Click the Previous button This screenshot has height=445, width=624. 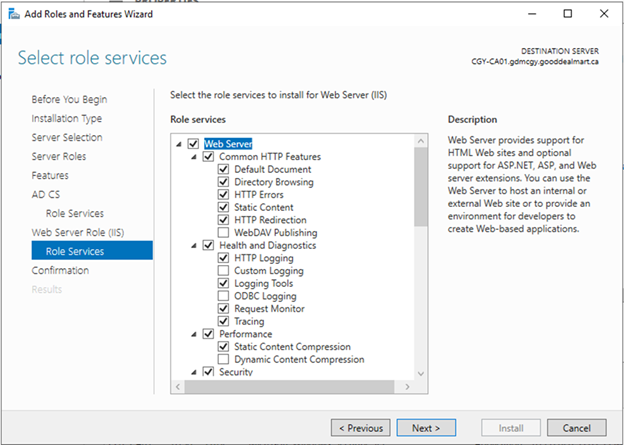361,428
